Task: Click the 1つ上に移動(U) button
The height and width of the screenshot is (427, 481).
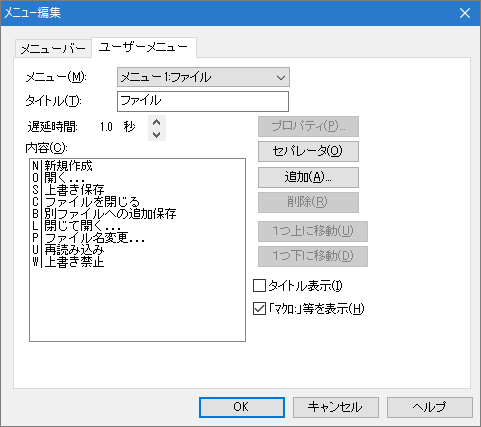Action: [x=313, y=231]
